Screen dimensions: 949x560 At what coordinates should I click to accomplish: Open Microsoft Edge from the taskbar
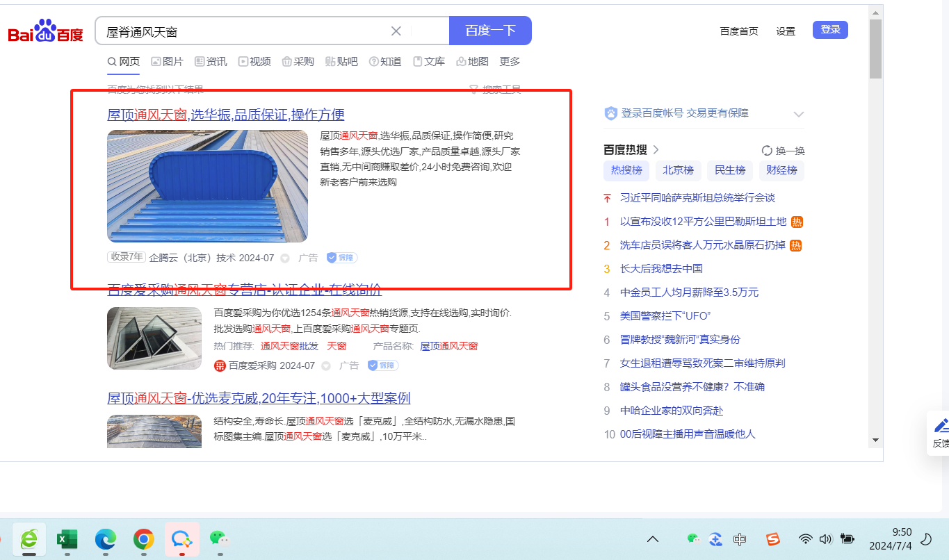[x=105, y=538]
